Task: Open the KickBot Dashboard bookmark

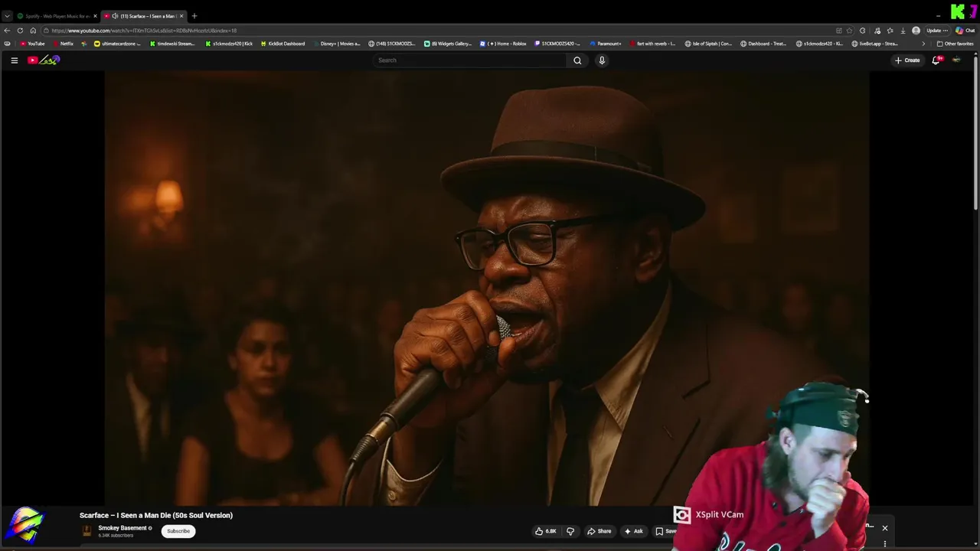Action: [283, 44]
